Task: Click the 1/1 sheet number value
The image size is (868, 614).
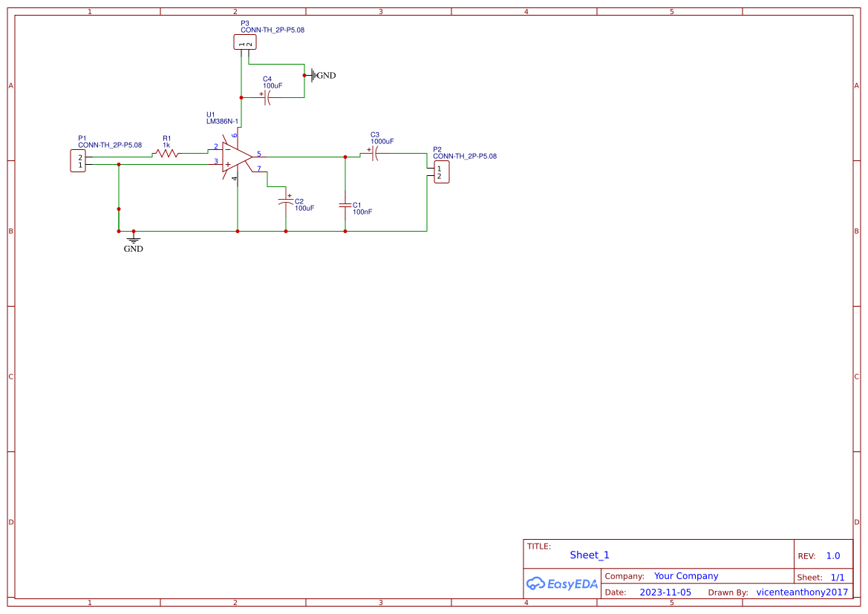Action: (837, 578)
